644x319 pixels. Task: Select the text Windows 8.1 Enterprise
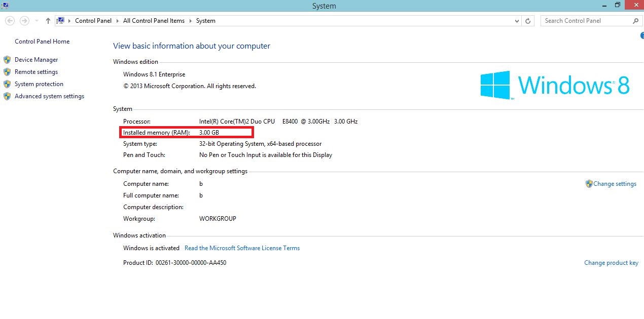(x=154, y=74)
